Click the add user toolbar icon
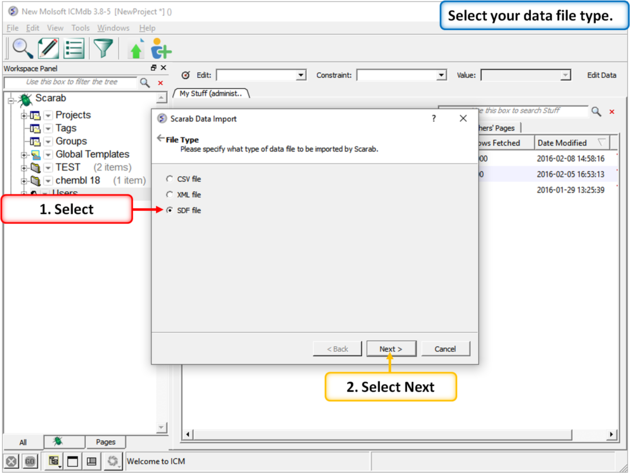This screenshot has height=473, width=630. 161,49
